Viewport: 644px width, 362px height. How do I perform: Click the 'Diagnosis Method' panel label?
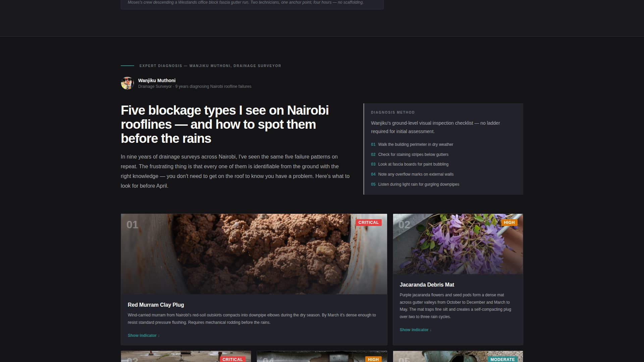pos(393,112)
